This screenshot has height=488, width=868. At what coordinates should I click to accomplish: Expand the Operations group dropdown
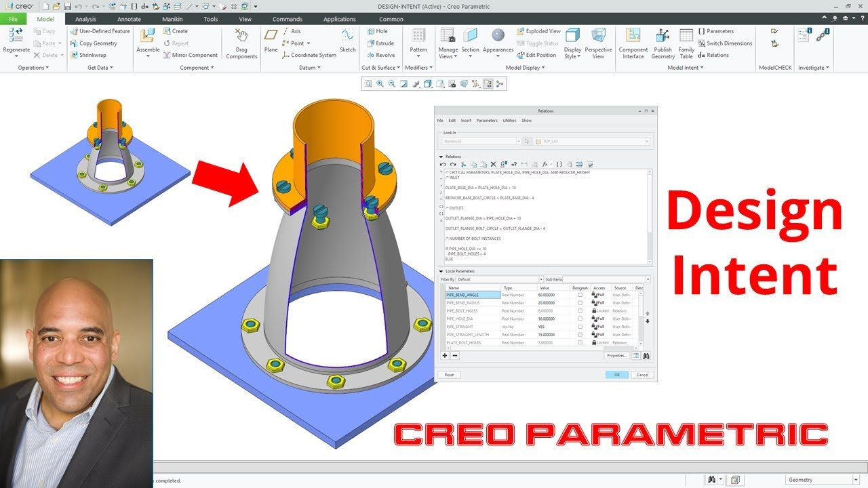tap(34, 68)
